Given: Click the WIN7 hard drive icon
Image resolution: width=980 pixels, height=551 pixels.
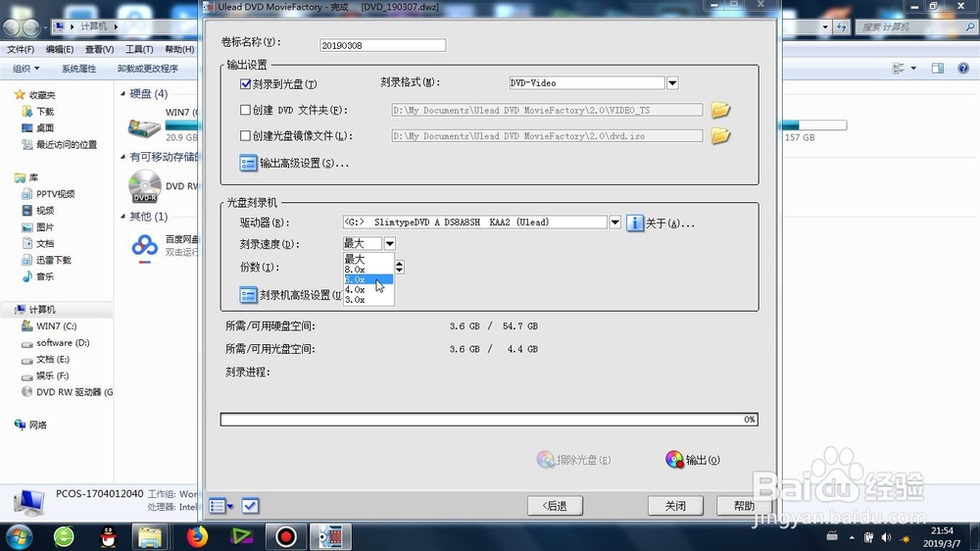Looking at the screenshot, I should tap(144, 126).
